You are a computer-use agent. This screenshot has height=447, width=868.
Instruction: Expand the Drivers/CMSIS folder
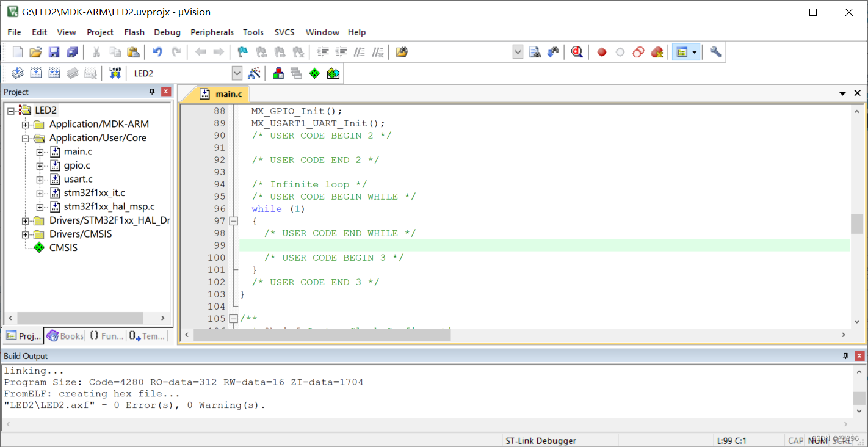pyautogui.click(x=26, y=234)
